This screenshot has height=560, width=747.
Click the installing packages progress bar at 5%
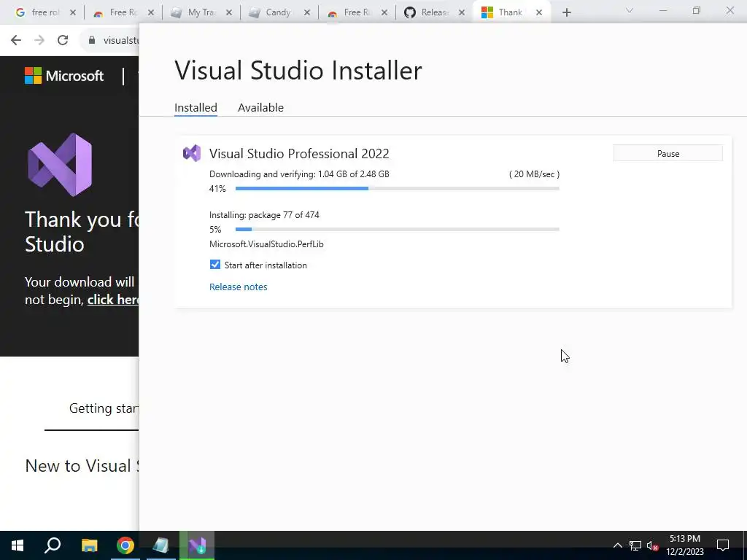397,230
